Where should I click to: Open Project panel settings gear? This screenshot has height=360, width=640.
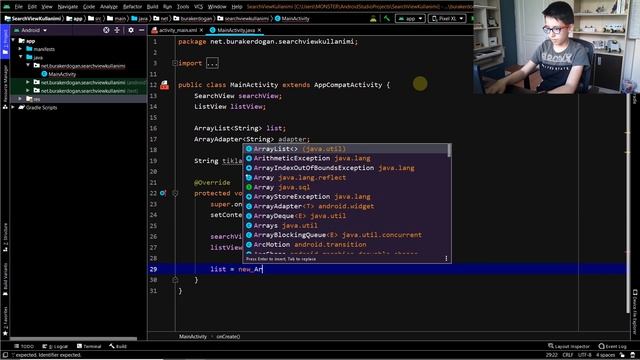click(x=131, y=30)
